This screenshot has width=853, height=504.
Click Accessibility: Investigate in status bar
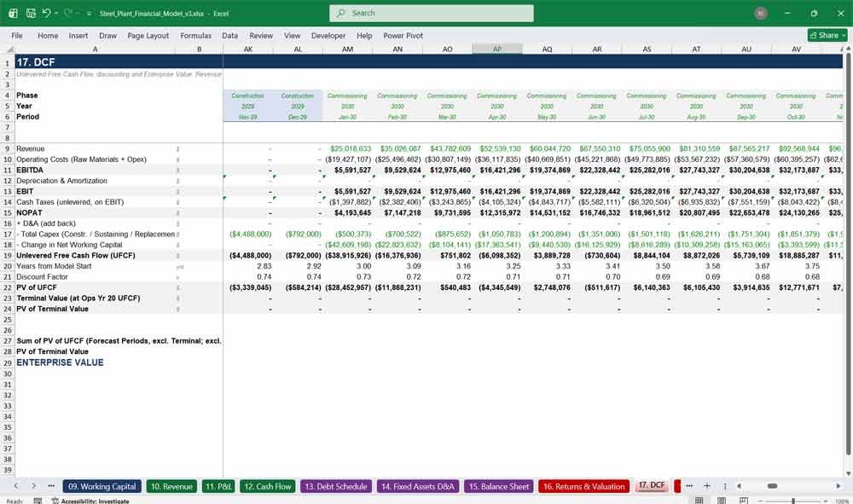tap(90, 501)
